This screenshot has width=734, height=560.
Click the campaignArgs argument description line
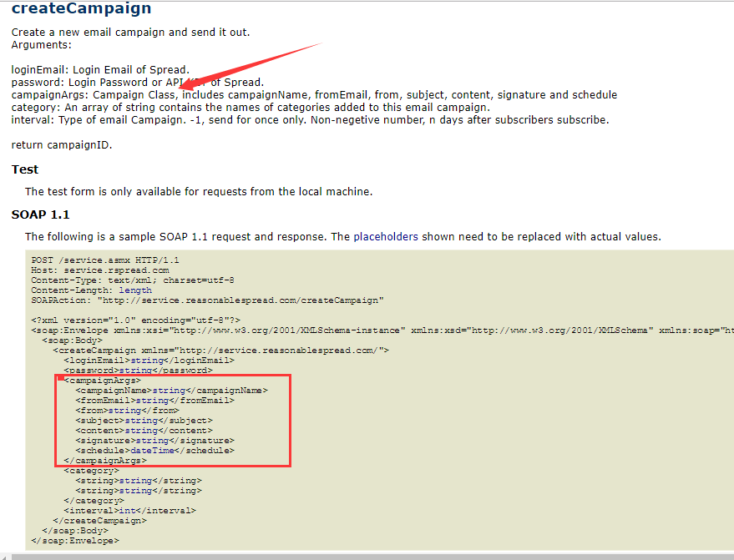[x=314, y=94]
